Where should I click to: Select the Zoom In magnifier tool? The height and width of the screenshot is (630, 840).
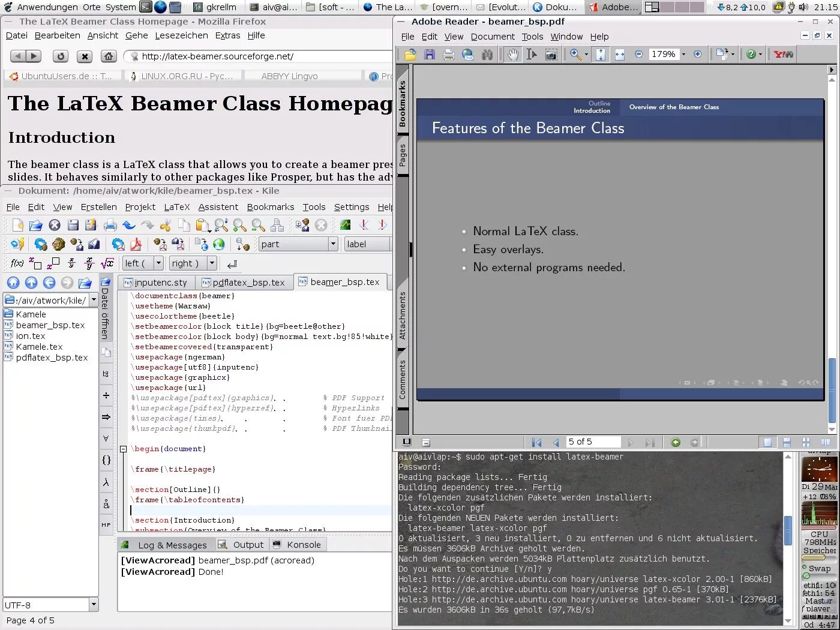[x=575, y=55]
